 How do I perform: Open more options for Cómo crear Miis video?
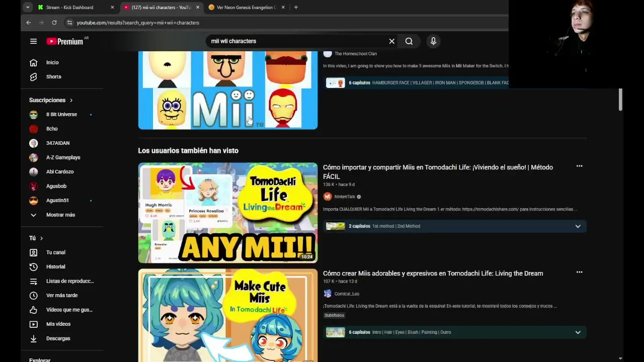pyautogui.click(x=579, y=273)
